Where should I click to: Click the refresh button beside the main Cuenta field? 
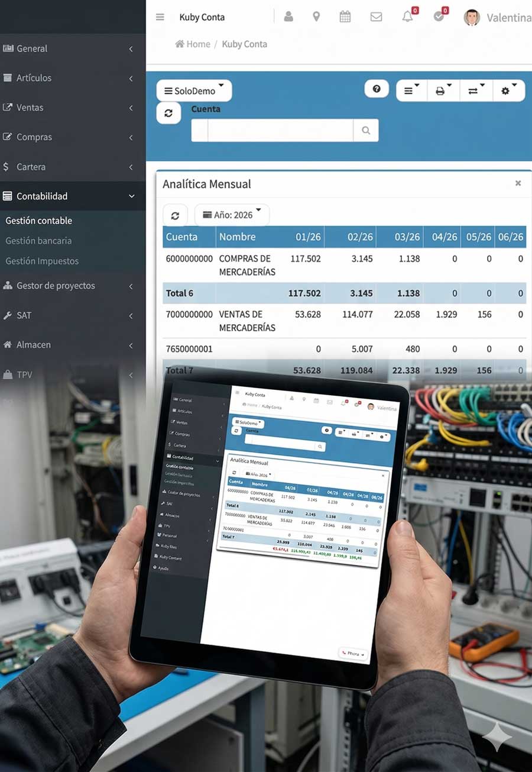pyautogui.click(x=168, y=113)
